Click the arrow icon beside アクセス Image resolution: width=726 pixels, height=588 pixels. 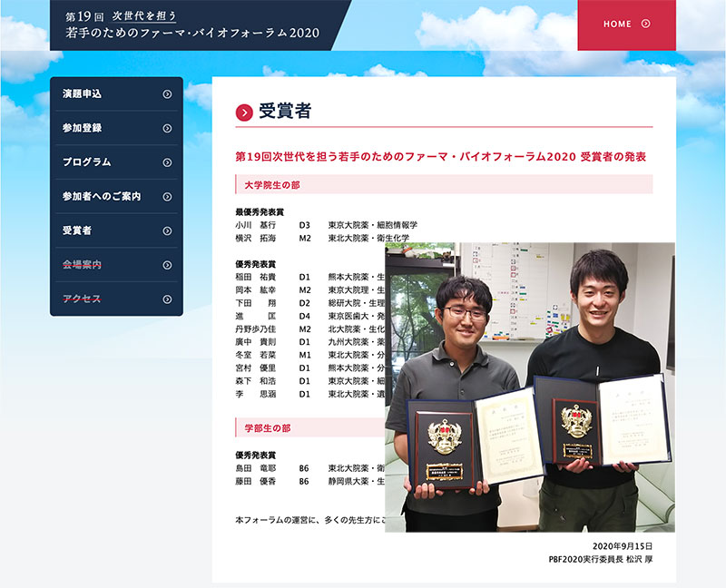(167, 299)
